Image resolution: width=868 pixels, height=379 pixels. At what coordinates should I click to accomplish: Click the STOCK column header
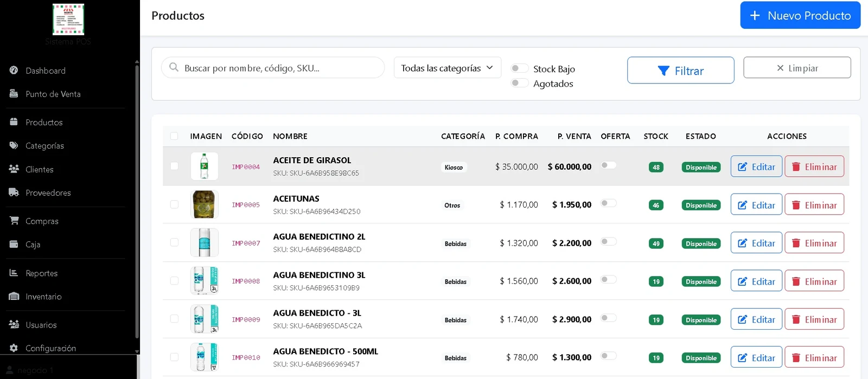(656, 136)
